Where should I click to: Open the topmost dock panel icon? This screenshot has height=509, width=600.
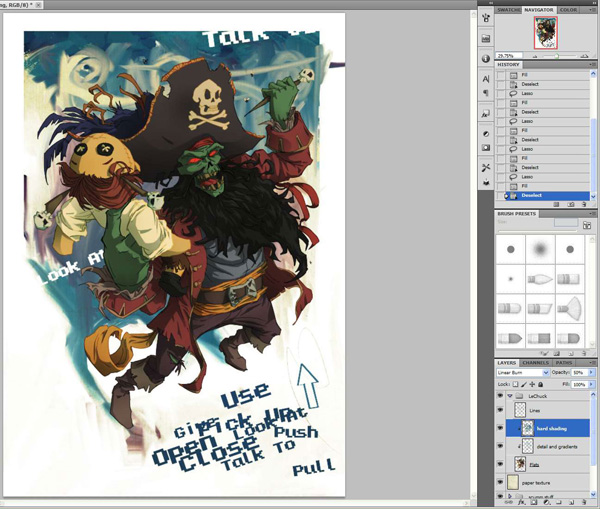point(486,18)
